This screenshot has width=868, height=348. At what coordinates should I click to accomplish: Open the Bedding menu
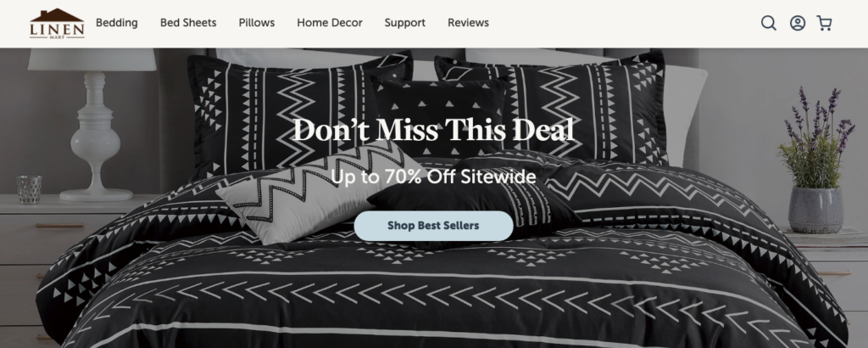coord(117,23)
